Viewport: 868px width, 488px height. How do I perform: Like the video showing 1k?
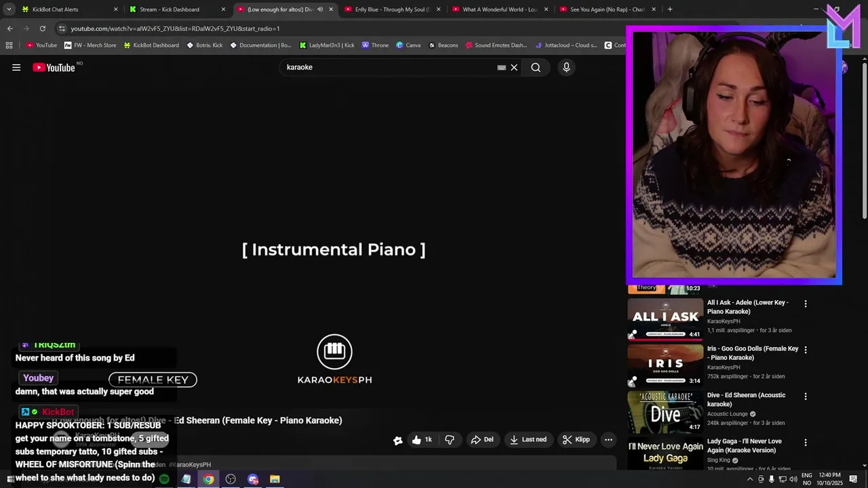[422, 439]
